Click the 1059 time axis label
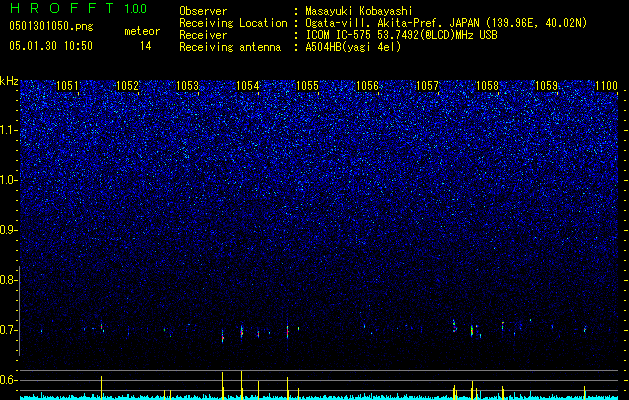 [x=547, y=86]
